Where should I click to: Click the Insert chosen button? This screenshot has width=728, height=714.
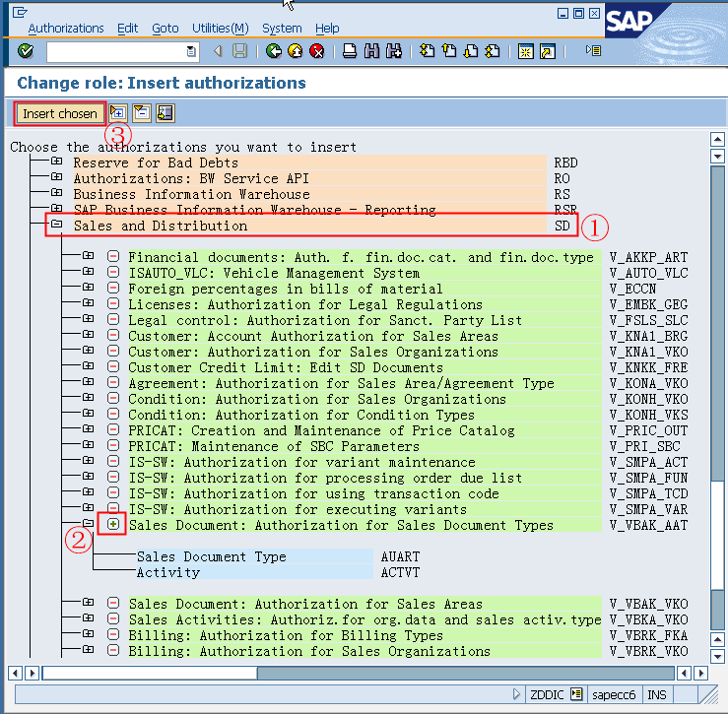(60, 113)
